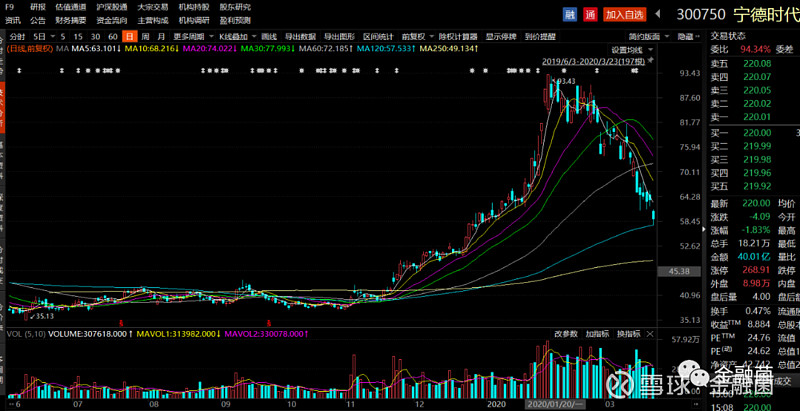
Task: Click the red 通 connect badge
Action: click(x=590, y=14)
